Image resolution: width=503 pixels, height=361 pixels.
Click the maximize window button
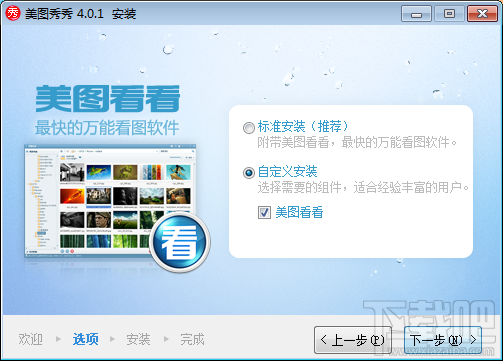click(x=449, y=14)
